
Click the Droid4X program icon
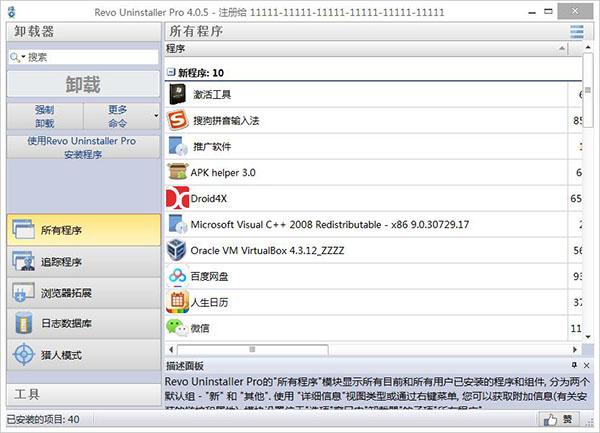coord(177,198)
